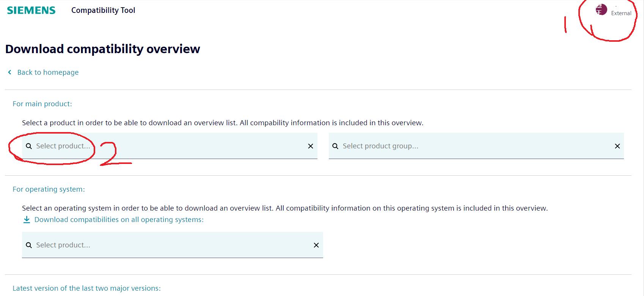This screenshot has width=644, height=296.
Task: Clear the main product selection with X
Action: coord(311,146)
